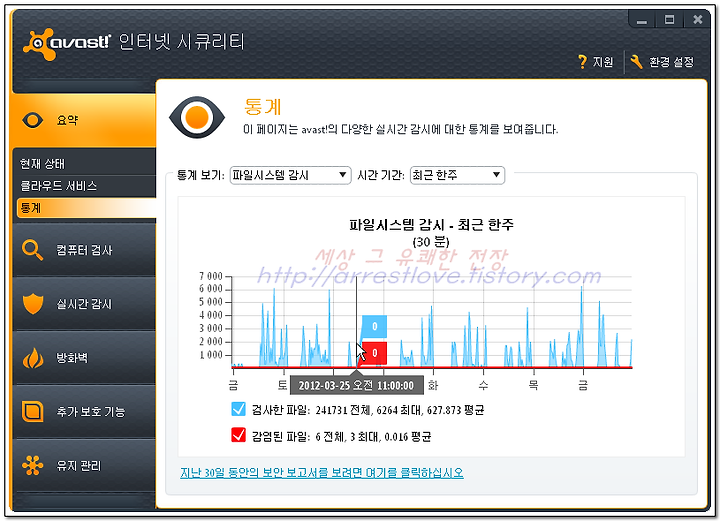720x521 pixels.
Task: Click the large eye icon beside 통계 heading
Action: click(197, 118)
